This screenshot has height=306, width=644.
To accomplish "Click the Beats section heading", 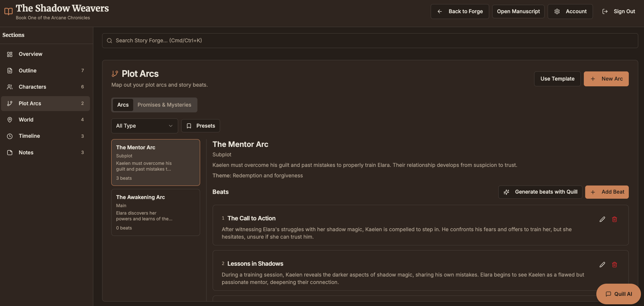I will (220, 192).
